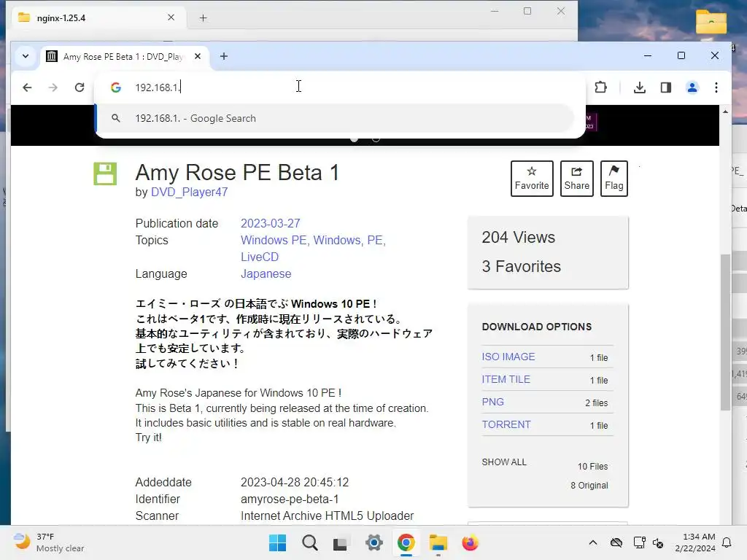This screenshot has width=747, height=560.
Task: Open the clock showing 1:34 AM
Action: 695,542
